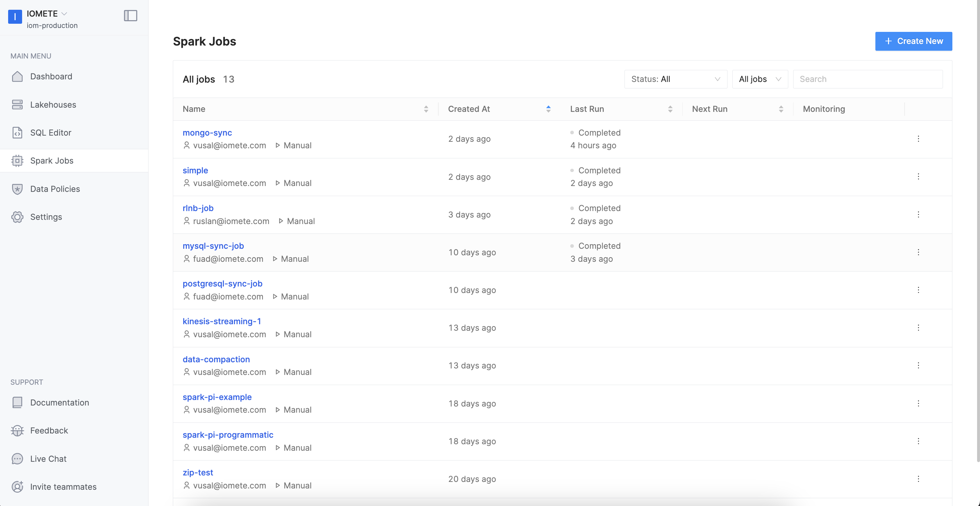Open the more-actions menu for simple

918,177
